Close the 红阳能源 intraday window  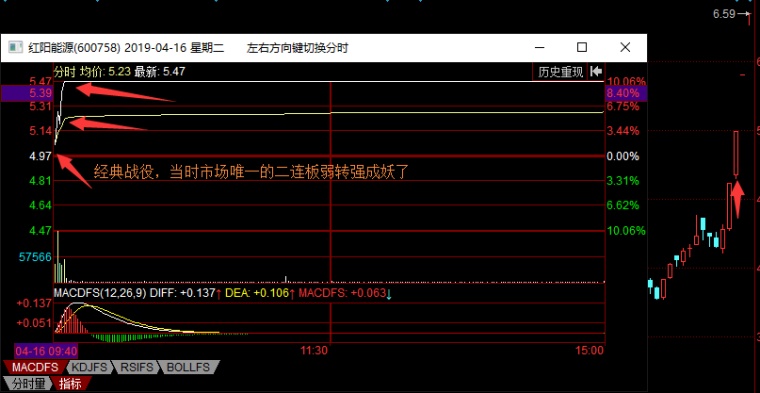coord(625,47)
